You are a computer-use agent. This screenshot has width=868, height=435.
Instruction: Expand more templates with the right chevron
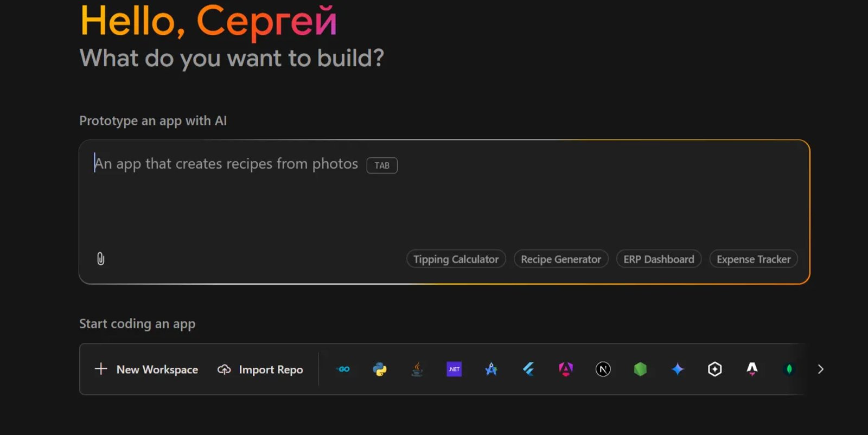click(821, 369)
